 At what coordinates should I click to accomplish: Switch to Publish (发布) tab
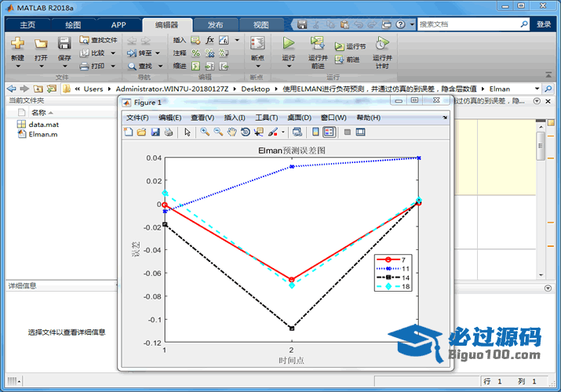216,24
